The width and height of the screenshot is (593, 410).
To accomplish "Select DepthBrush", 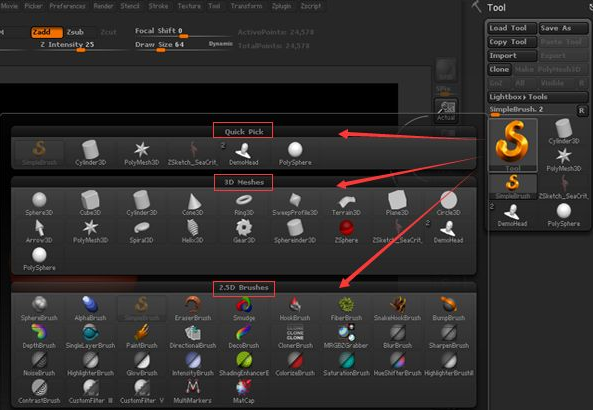I will 39,336.
